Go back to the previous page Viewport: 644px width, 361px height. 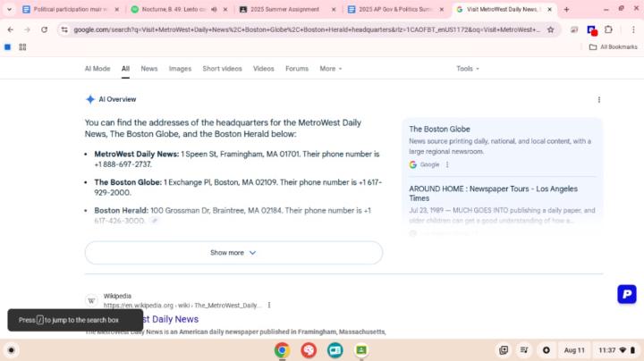pos(10,29)
